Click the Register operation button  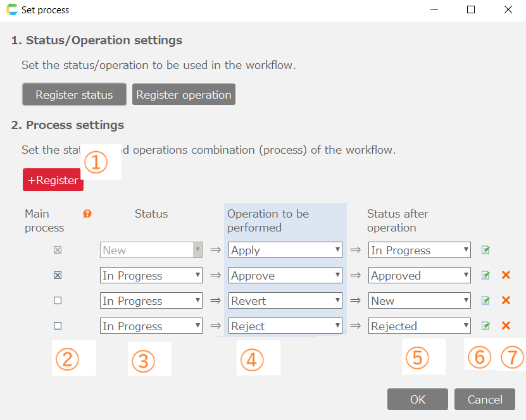pos(184,95)
